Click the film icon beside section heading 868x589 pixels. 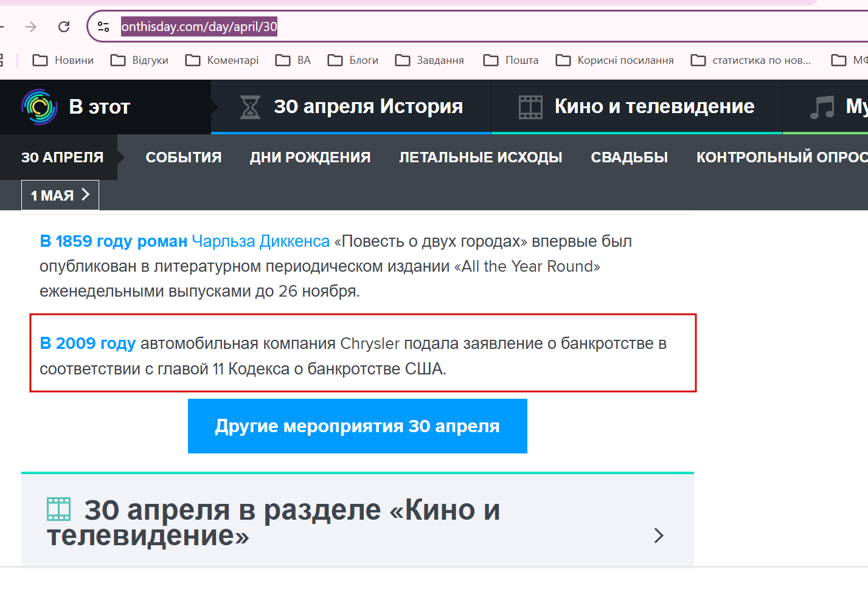coord(59,509)
